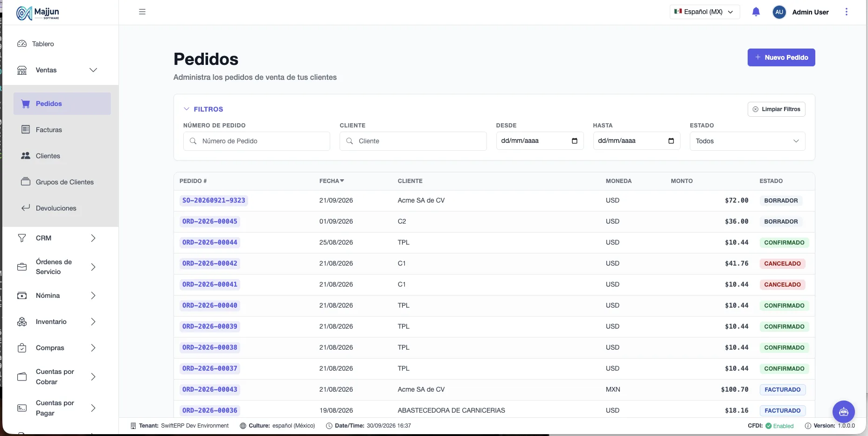Open order ORD-2026-00045
This screenshot has width=868, height=436.
[210, 221]
